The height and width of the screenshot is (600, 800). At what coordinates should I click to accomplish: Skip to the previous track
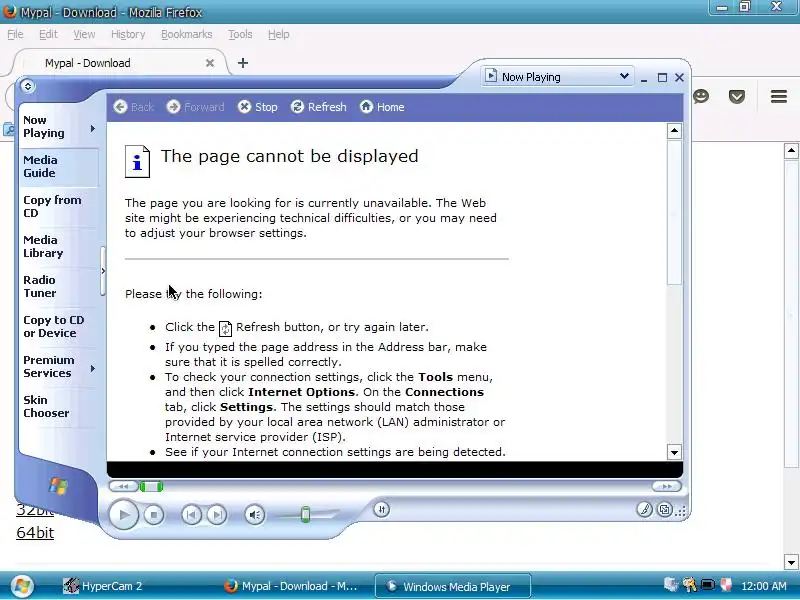pyautogui.click(x=191, y=515)
